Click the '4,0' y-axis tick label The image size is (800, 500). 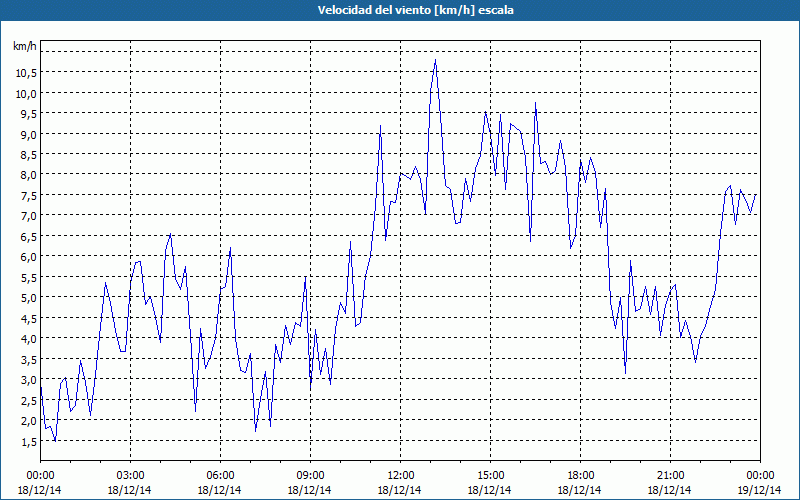point(29,339)
